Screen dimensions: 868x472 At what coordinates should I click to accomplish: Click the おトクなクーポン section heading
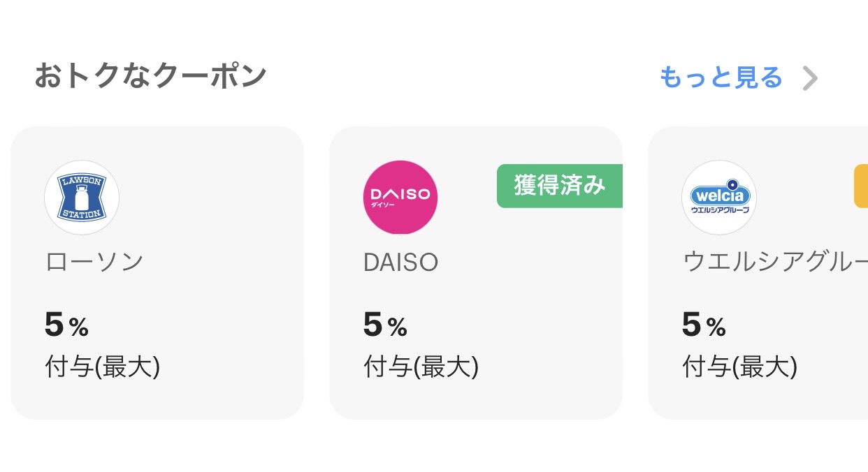pos(150,76)
